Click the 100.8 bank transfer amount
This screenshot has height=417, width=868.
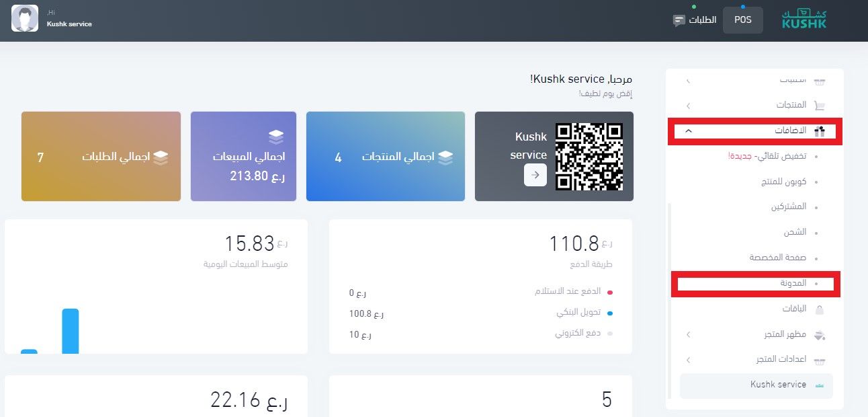366,314
